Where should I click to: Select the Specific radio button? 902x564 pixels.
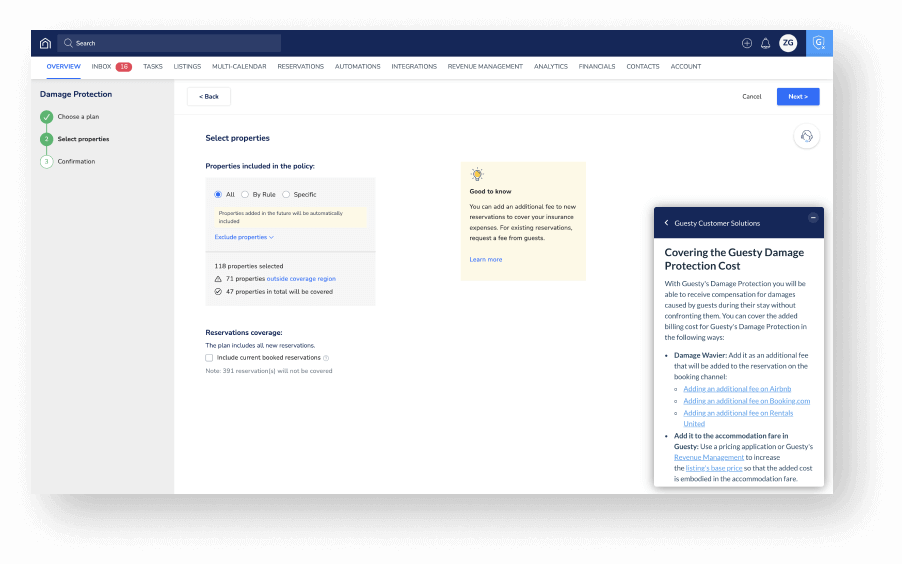tap(286, 195)
